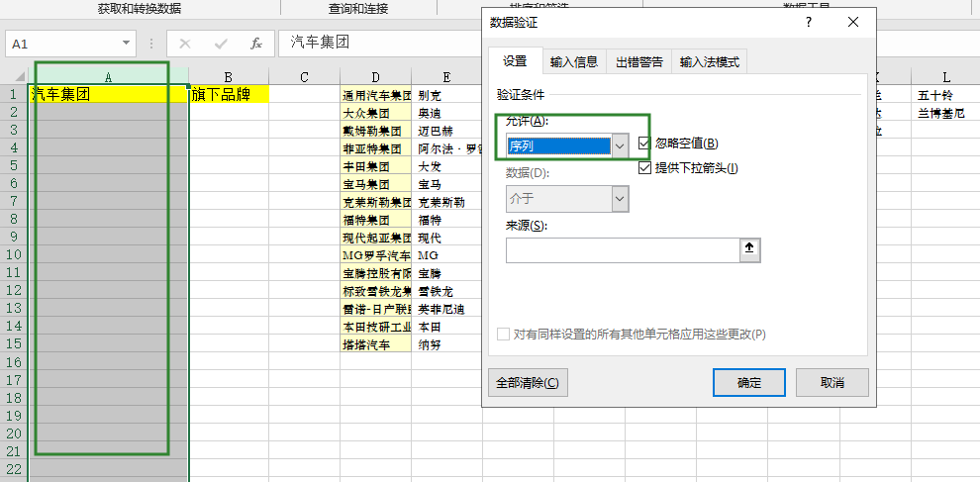Click the dialog help question mark
The image size is (980, 482).
809,23
